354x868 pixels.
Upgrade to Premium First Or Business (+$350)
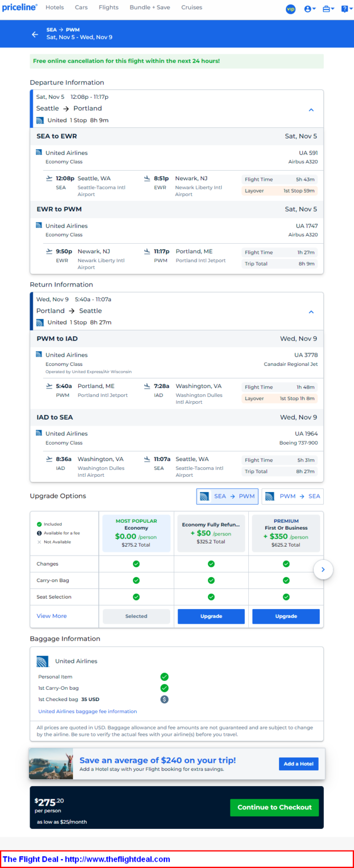286,616
